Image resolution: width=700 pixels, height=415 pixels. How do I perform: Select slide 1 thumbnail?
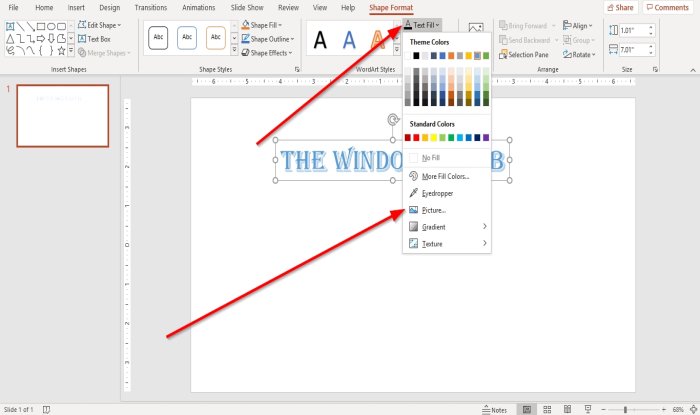coord(62,116)
